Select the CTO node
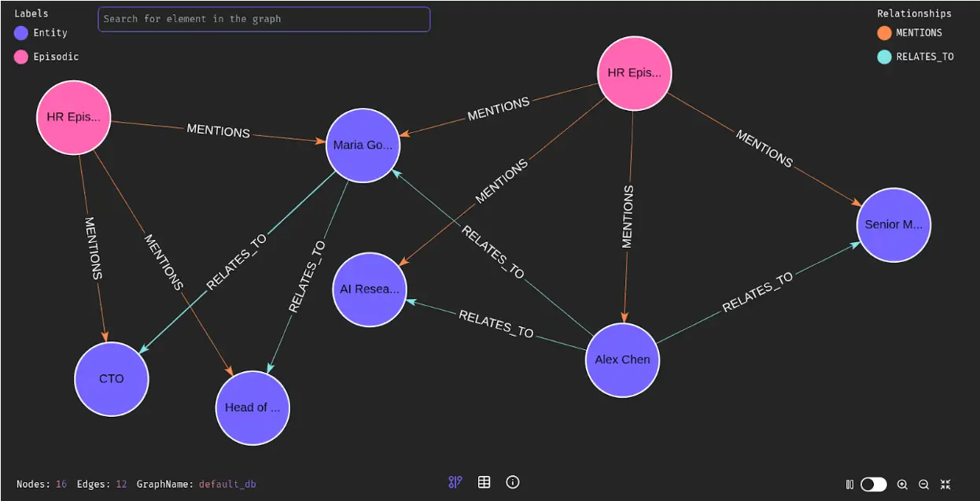980x501 pixels. click(111, 379)
